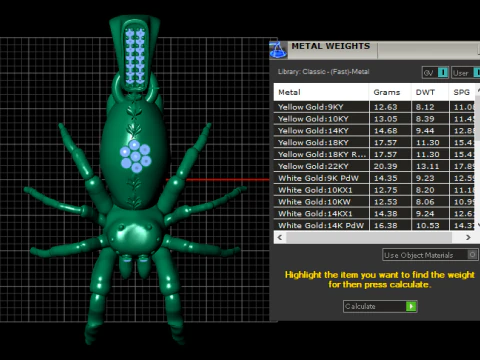Viewport: 480px width, 360px height.
Task: Click DWT value 13.11
Action: [x=428, y=166]
